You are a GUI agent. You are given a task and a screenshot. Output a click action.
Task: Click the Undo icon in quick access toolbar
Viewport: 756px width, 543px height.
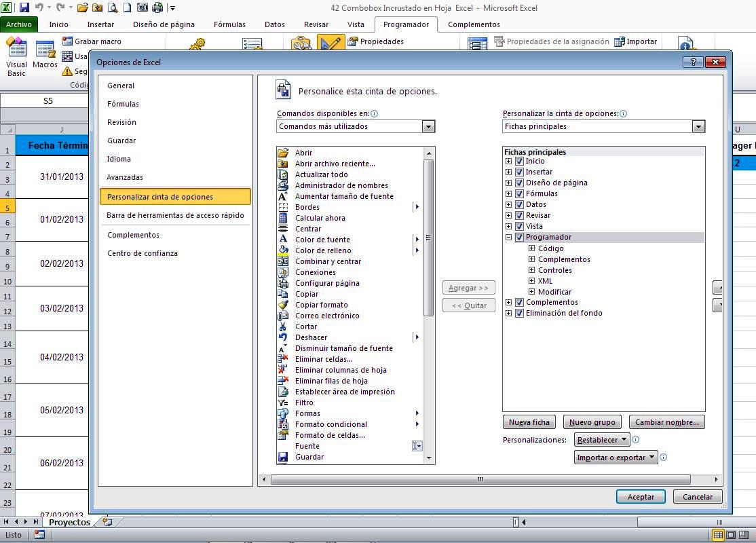click(39, 7)
